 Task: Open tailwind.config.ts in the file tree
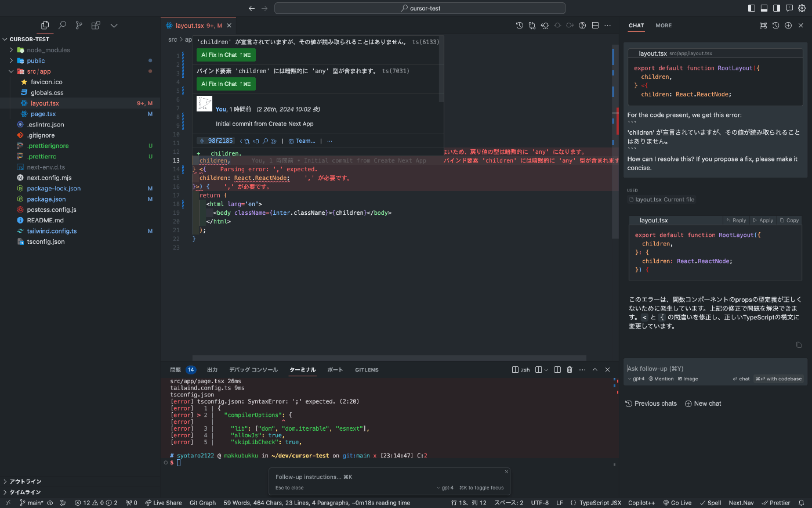coord(52,231)
